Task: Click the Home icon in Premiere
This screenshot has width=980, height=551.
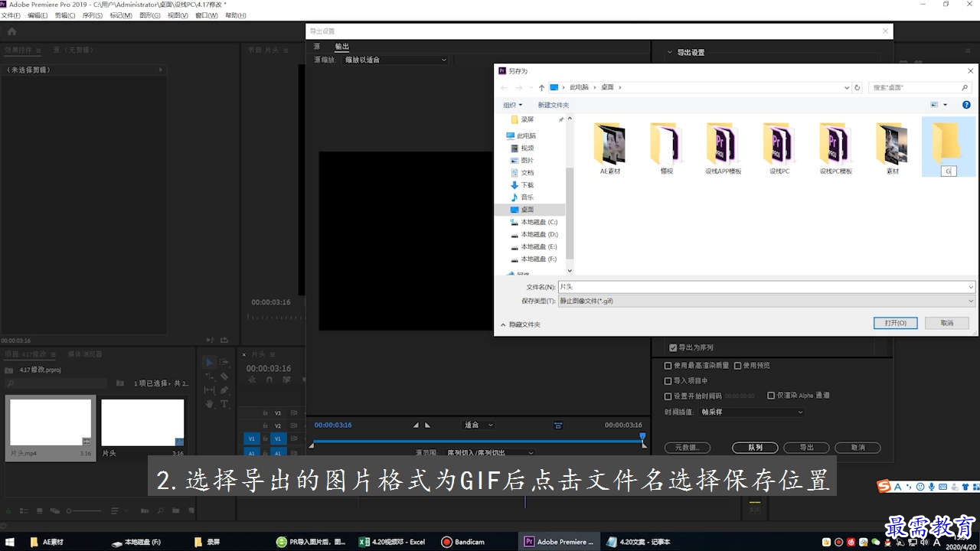Action: [x=11, y=31]
